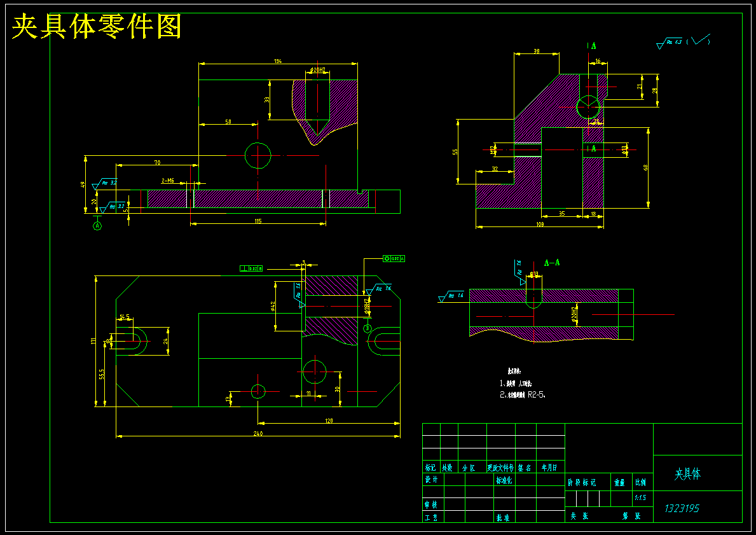Click datum A circle below front view
Screen dimensions: 756x535
coord(97,225)
